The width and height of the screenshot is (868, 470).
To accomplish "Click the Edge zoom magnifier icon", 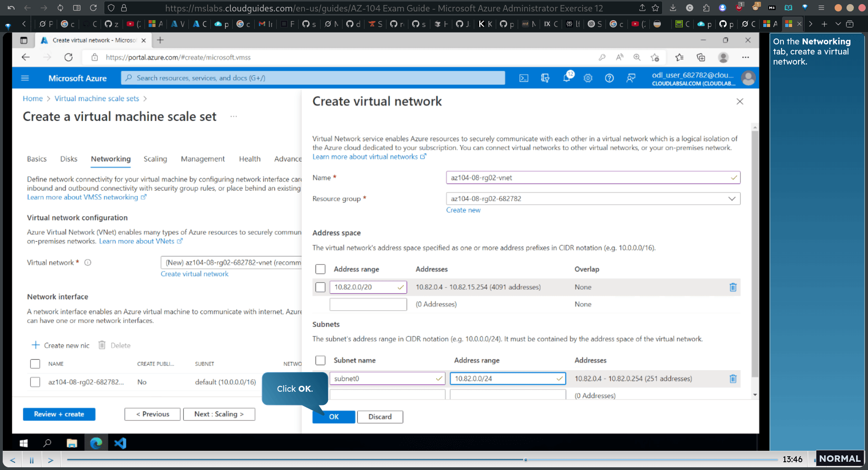I will click(637, 57).
